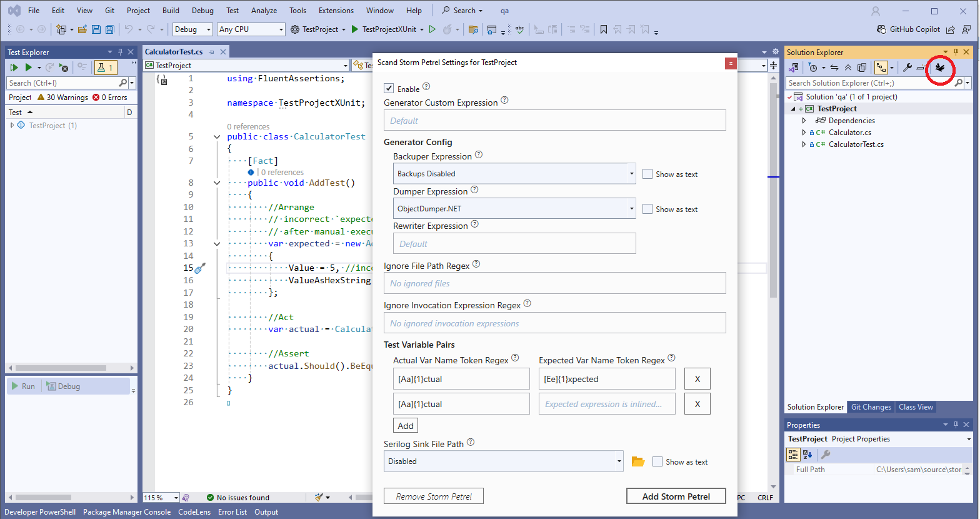Click Run All Tests In View icon in Test Explorer
The image size is (980, 519).
click(x=14, y=68)
